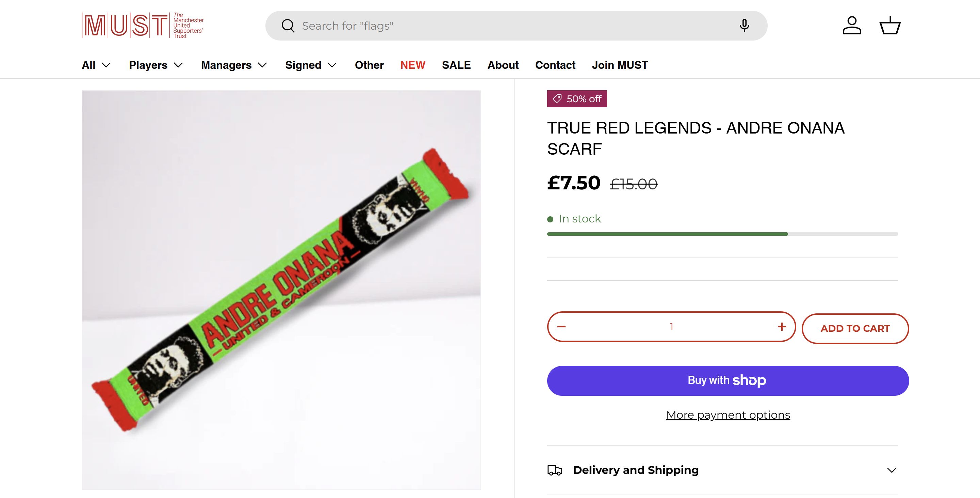
Task: Decrease quantity with minus icon
Action: pos(561,327)
